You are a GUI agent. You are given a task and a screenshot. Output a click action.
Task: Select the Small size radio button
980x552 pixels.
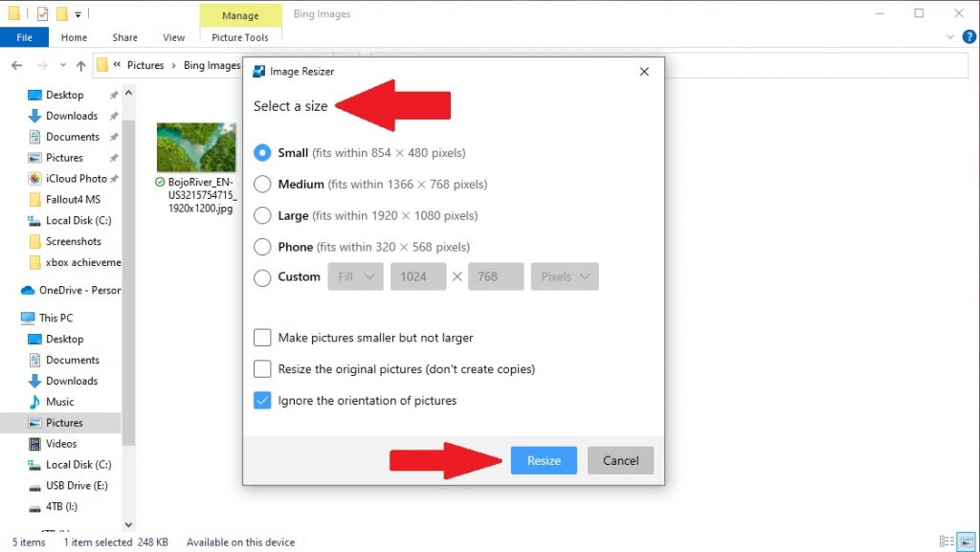tap(262, 153)
